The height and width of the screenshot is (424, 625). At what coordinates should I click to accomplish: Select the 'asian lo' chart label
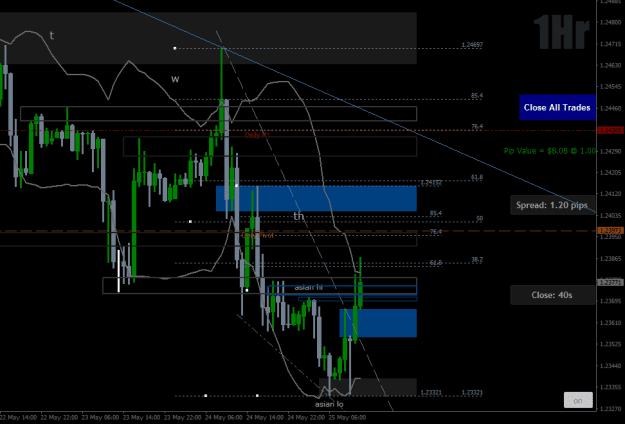click(x=329, y=404)
